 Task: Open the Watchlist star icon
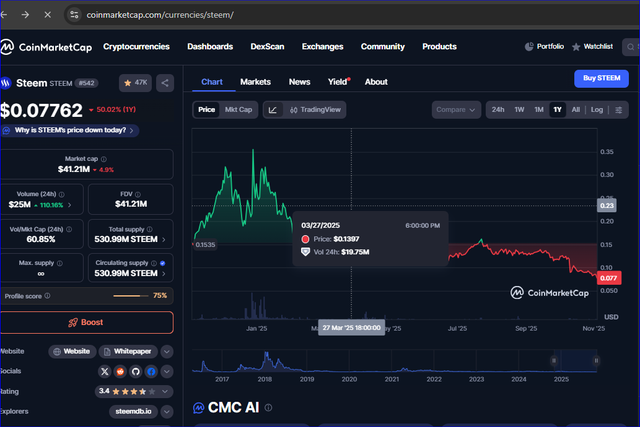coord(576,47)
